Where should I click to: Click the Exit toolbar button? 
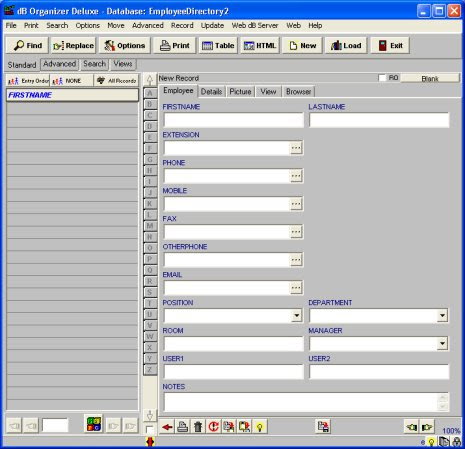pyautogui.click(x=390, y=45)
